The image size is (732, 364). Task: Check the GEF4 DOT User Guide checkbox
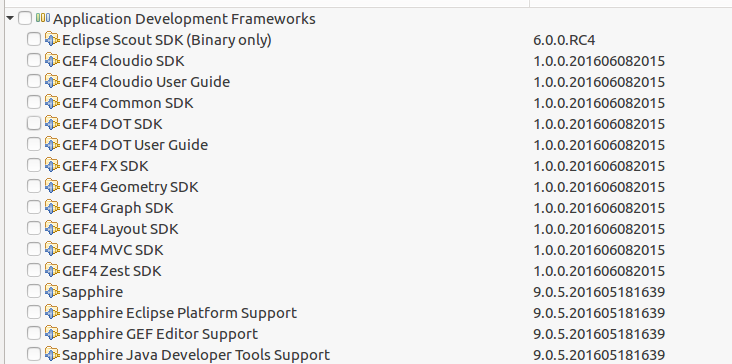click(34, 144)
